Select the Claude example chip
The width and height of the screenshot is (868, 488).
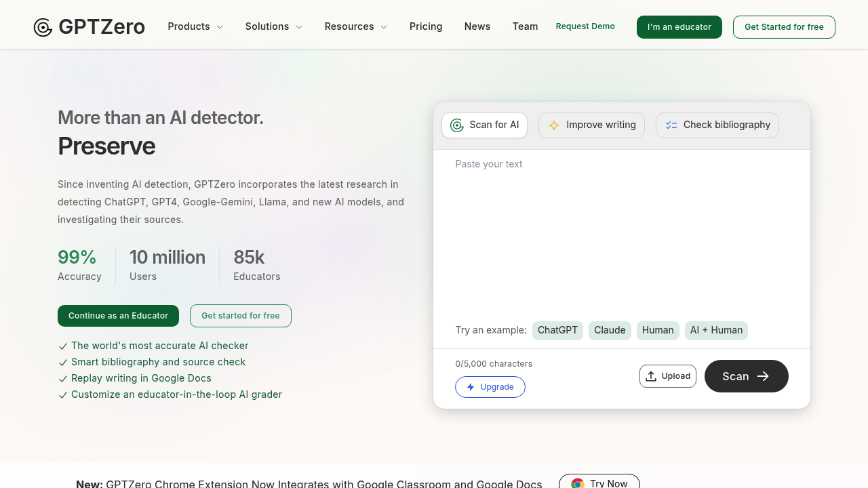coord(610,331)
